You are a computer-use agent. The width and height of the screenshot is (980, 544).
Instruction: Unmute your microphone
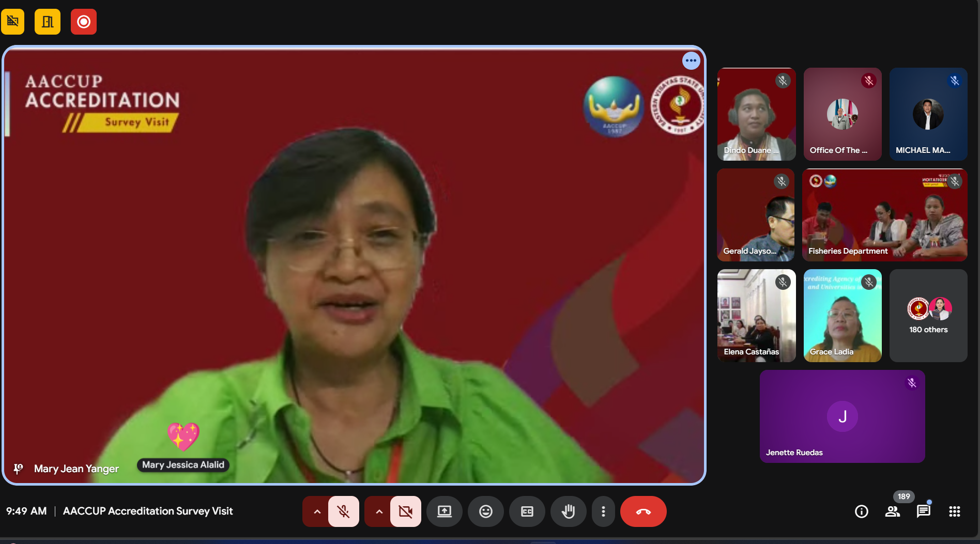pyautogui.click(x=344, y=511)
